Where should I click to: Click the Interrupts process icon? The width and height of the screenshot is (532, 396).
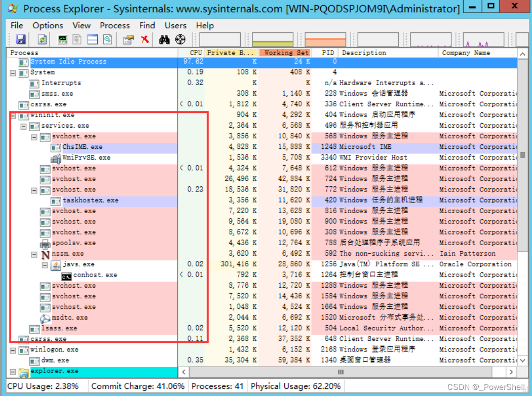tap(34, 84)
